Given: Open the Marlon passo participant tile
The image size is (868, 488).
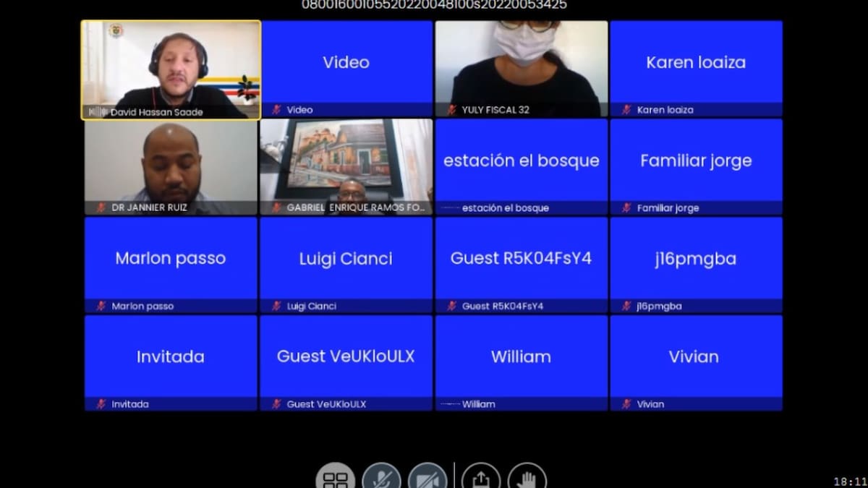Looking at the screenshot, I should tap(171, 259).
